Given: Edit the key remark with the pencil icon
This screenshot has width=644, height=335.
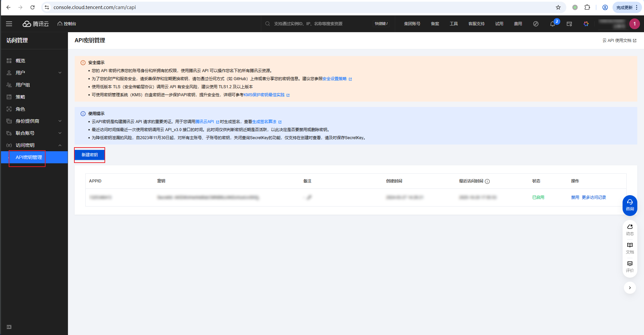Looking at the screenshot, I should [309, 198].
